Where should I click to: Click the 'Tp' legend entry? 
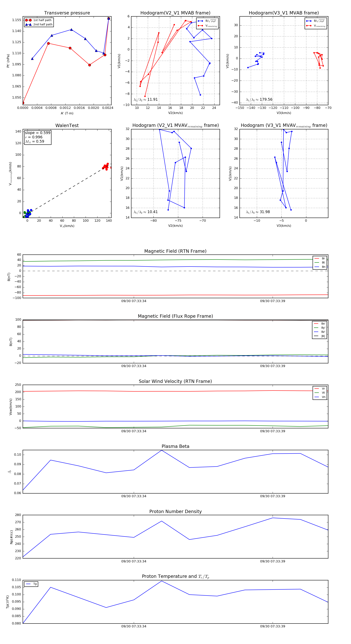coord(31,584)
